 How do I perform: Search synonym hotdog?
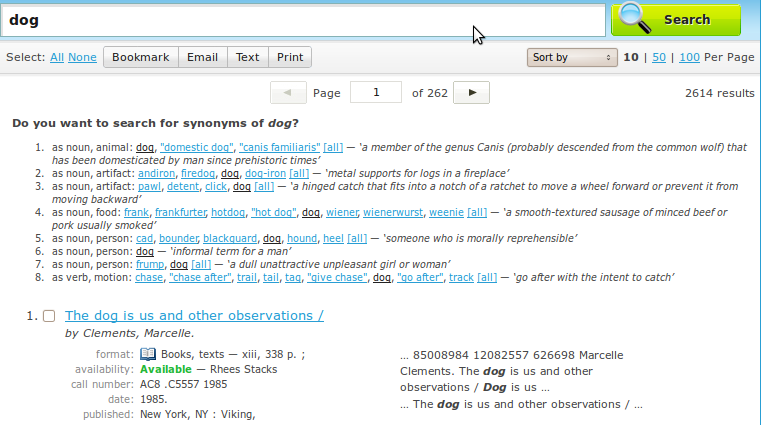click(228, 212)
